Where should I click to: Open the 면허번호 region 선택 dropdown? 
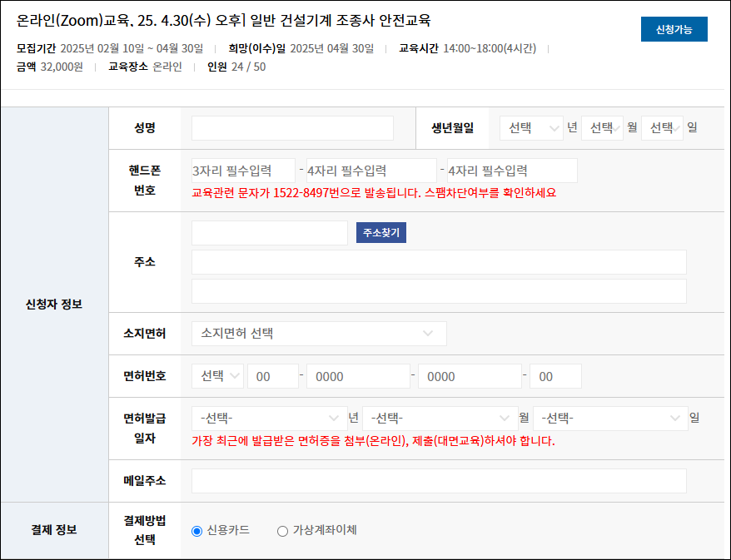point(217,376)
